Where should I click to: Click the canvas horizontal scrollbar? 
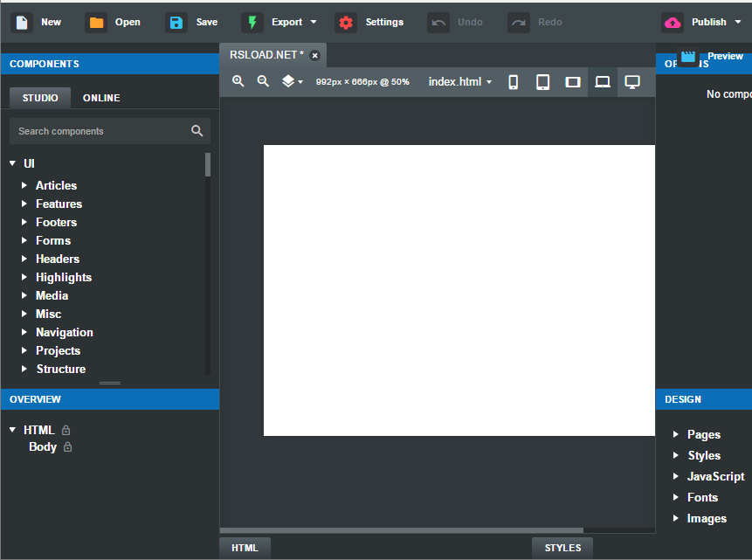(402, 530)
